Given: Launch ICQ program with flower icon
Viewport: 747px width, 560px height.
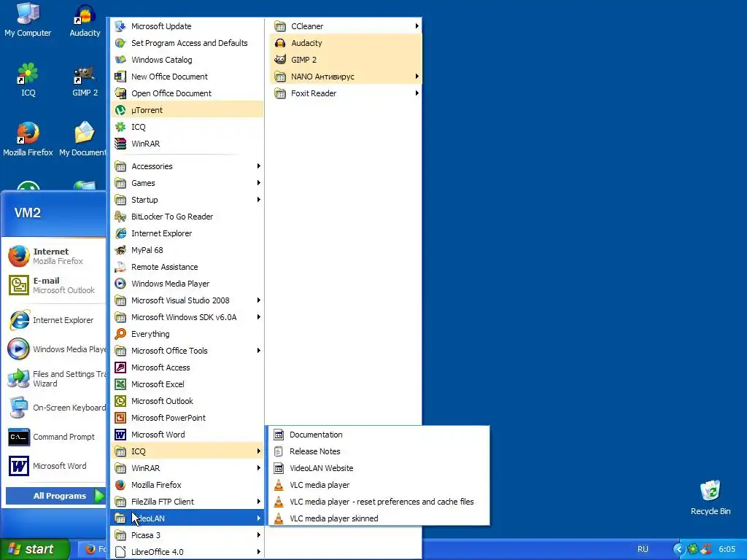Looking at the screenshot, I should tap(187, 127).
